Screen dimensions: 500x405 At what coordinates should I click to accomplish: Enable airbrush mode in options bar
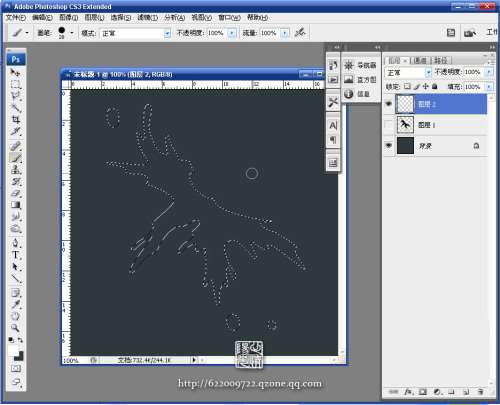300,32
